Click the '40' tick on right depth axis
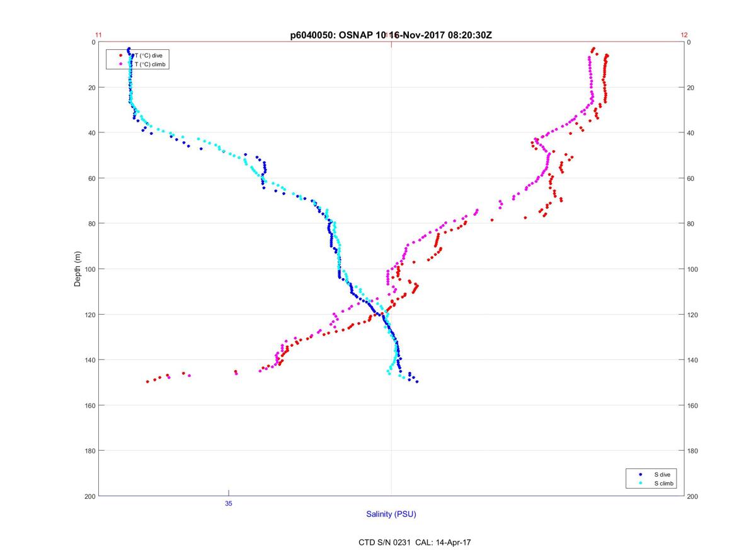 (692, 133)
